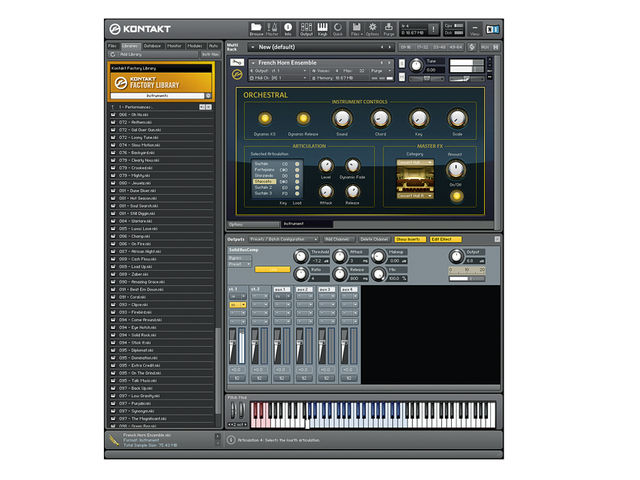Toggle the Dynamic Release yellow button
Screen dimensions: 640x480
pos(303,118)
